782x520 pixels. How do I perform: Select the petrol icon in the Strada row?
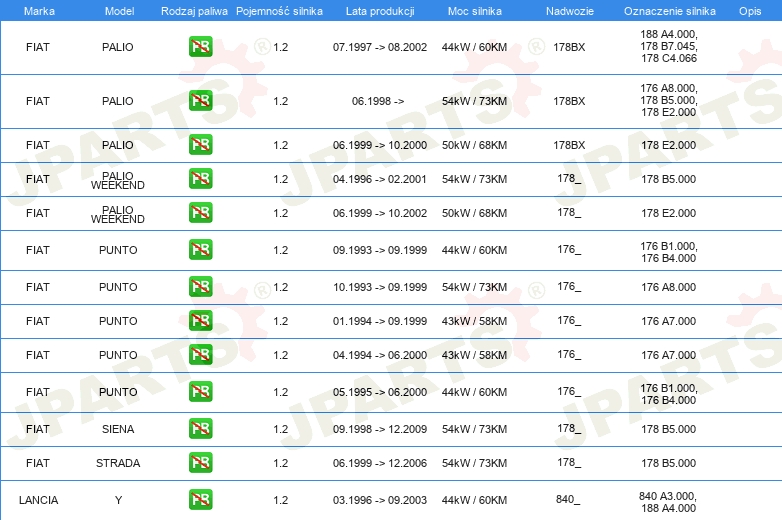(200, 463)
